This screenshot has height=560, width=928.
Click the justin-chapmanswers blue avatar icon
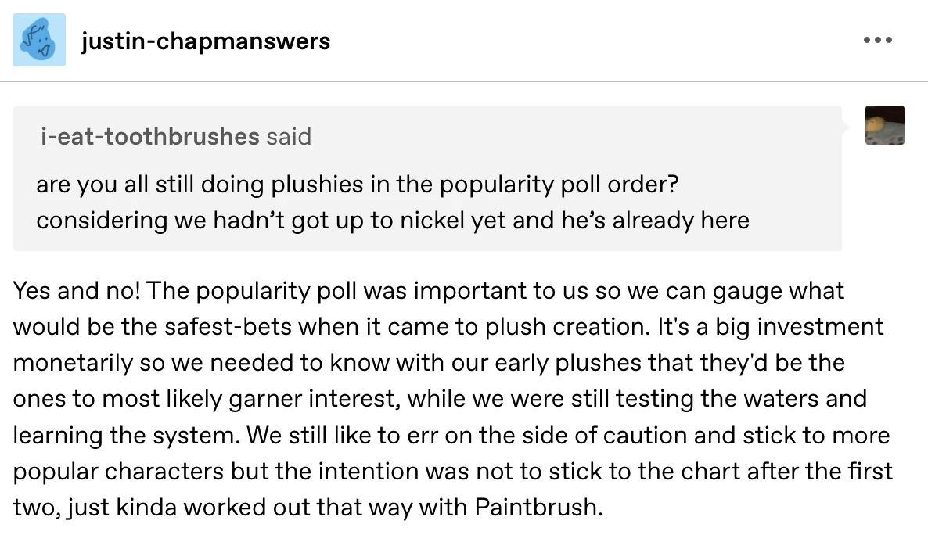tap(38, 40)
